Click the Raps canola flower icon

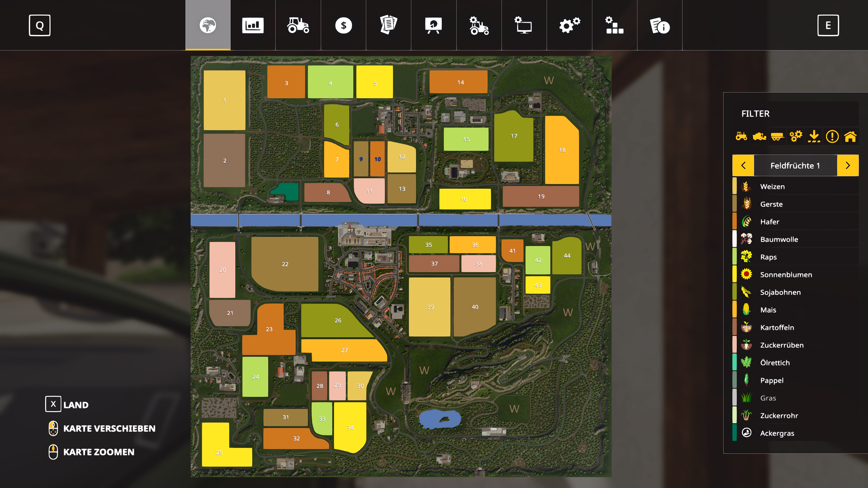(746, 257)
